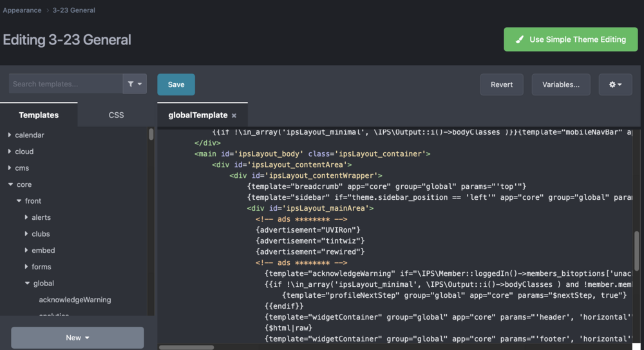Collapse the core tree node
The width and height of the screenshot is (644, 350).
point(10,184)
